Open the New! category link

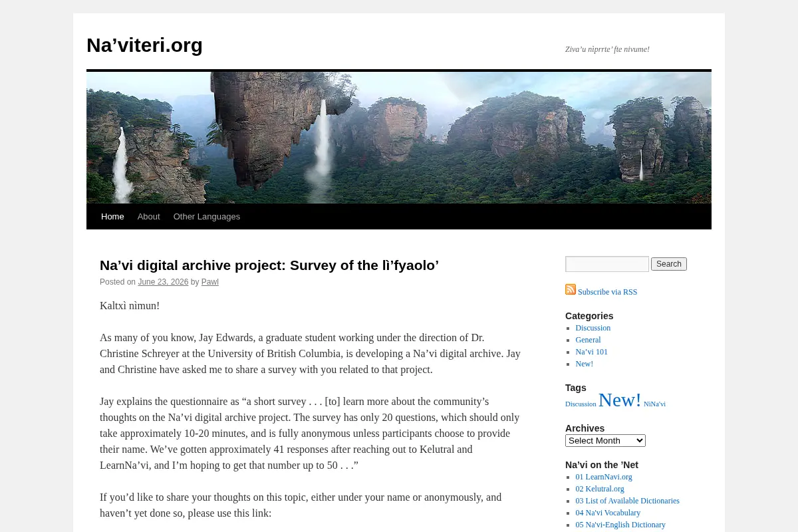tap(584, 364)
